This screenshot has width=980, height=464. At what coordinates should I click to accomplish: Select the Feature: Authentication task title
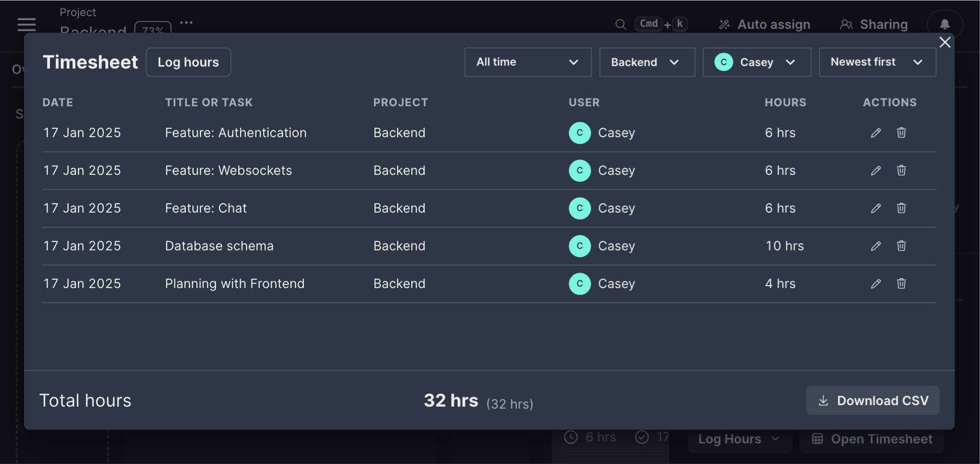pos(236,133)
